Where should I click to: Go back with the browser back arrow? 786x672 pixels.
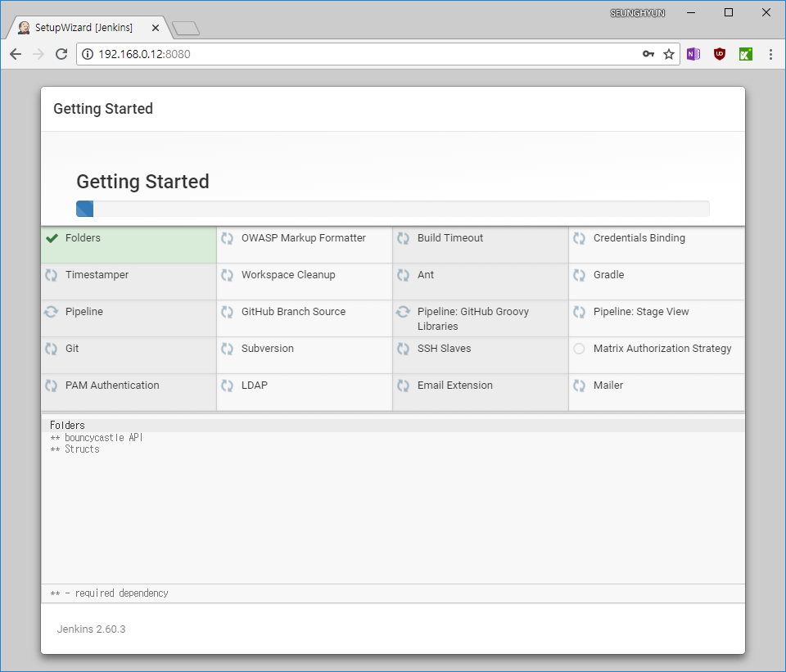coord(16,54)
